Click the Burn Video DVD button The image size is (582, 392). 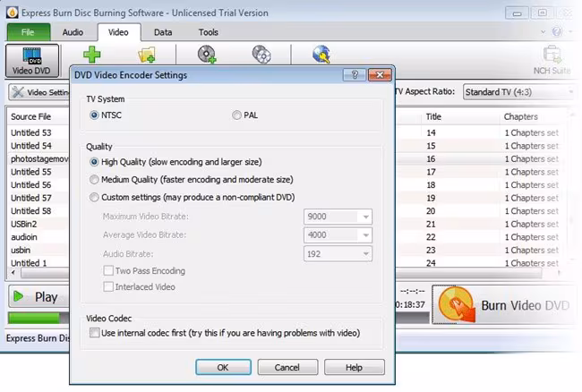coord(504,305)
